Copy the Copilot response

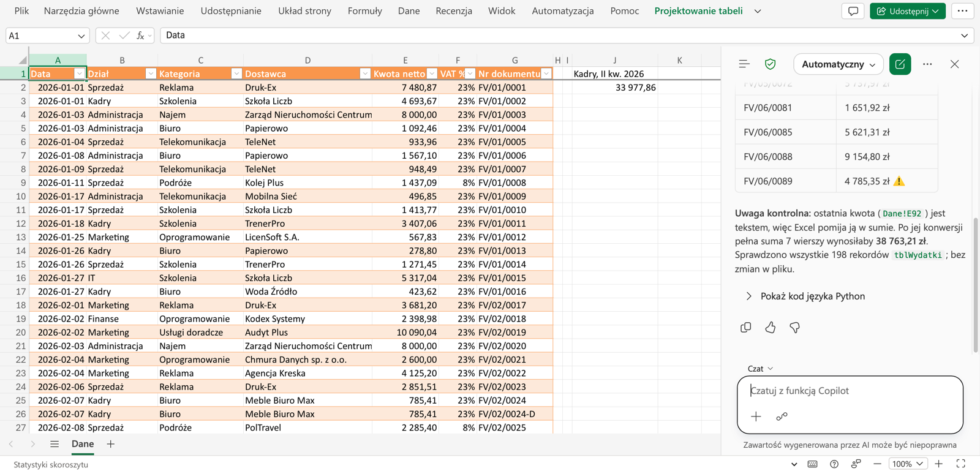745,328
